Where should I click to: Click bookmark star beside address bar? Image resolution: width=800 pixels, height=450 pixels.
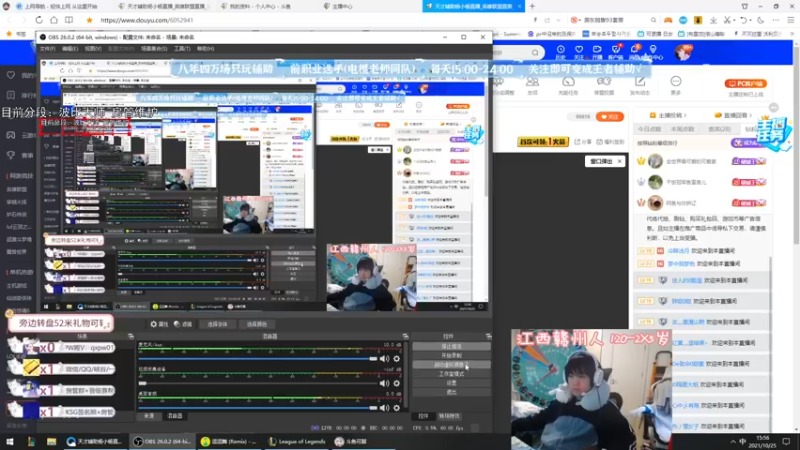coord(89,20)
